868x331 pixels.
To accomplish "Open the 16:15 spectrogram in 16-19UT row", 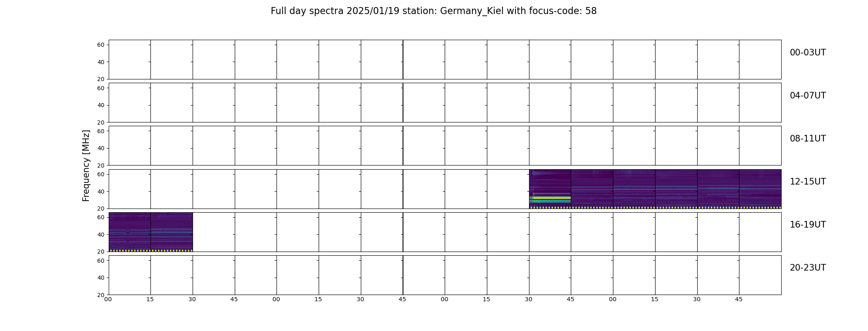I will 172,232.
